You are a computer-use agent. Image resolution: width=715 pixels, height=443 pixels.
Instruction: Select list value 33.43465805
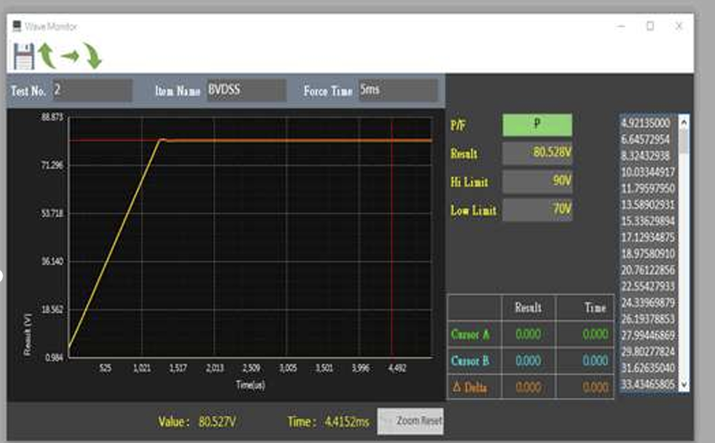pos(648,384)
